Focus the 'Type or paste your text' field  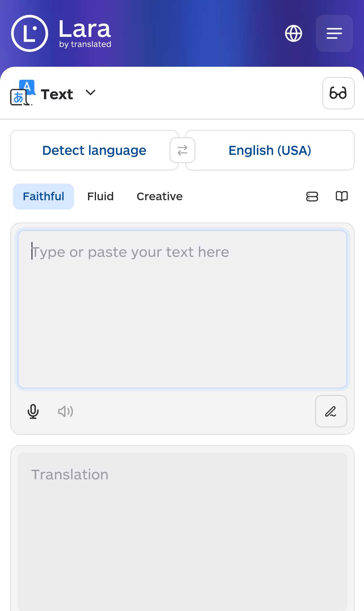182,309
